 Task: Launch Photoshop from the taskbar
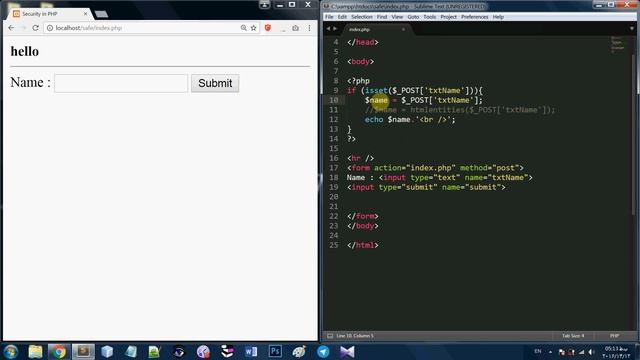click(x=275, y=351)
